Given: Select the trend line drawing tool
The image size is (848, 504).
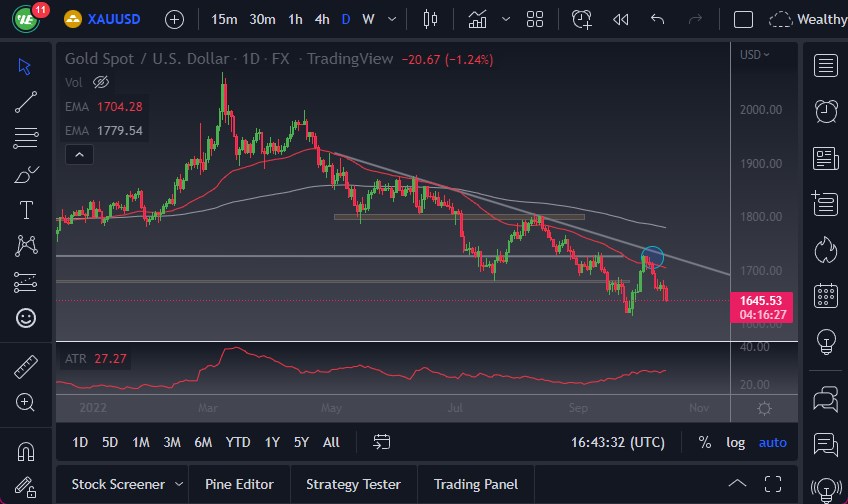Looking at the screenshot, I should coord(26,101).
